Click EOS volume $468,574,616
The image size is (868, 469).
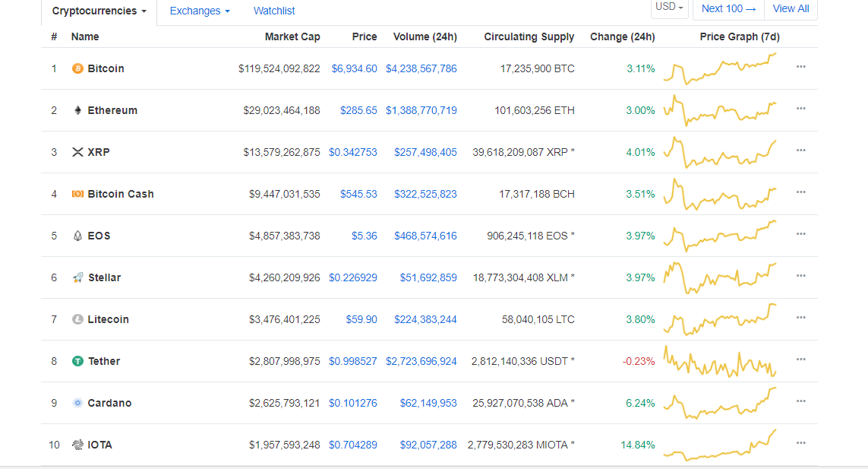click(x=426, y=236)
